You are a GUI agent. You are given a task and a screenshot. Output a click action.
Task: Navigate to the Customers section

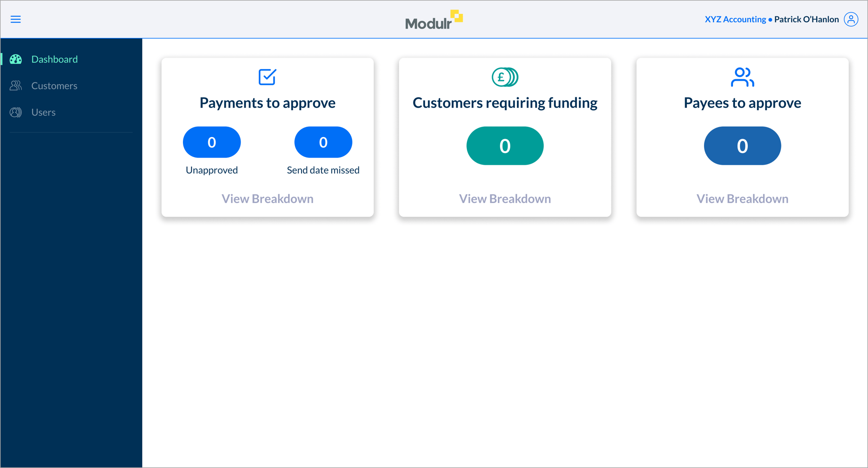click(x=54, y=85)
